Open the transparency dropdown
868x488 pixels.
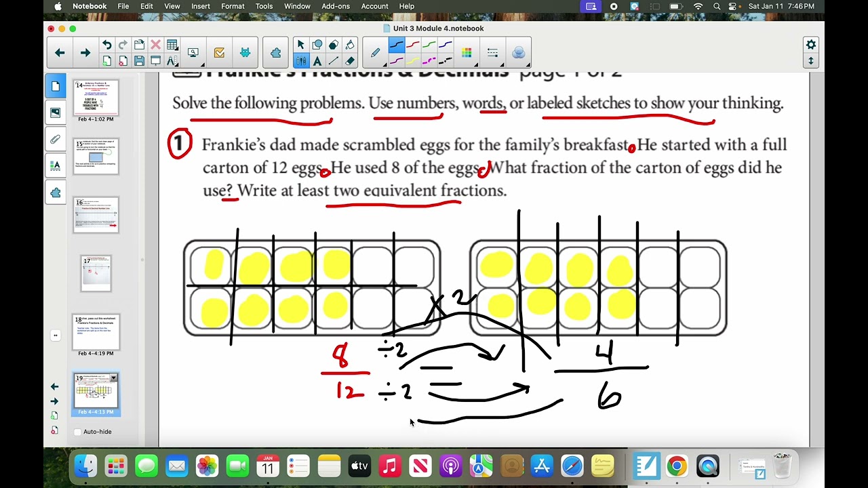(x=518, y=53)
